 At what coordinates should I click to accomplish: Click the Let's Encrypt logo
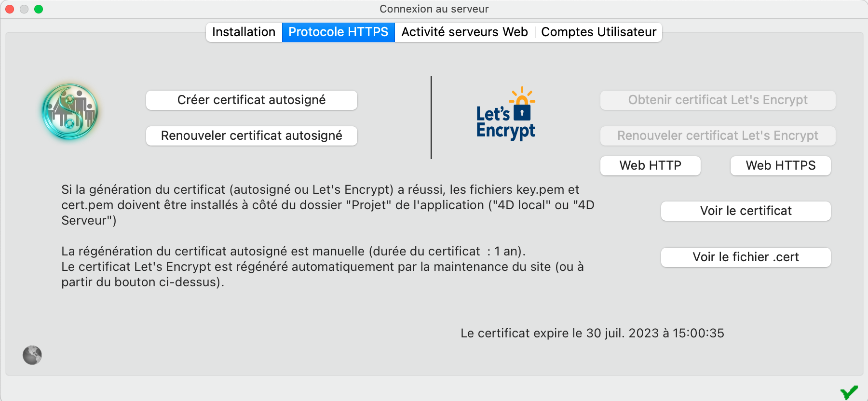[x=506, y=114]
